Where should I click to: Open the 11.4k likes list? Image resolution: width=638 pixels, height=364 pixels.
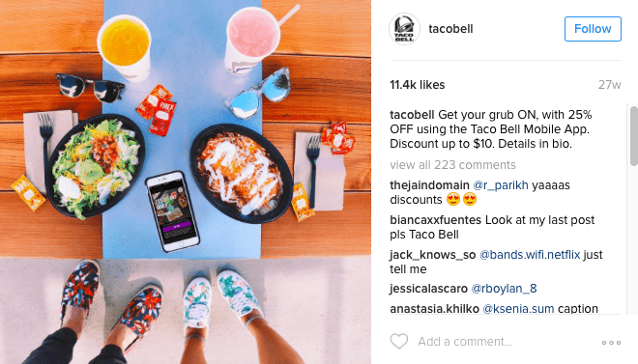[417, 85]
